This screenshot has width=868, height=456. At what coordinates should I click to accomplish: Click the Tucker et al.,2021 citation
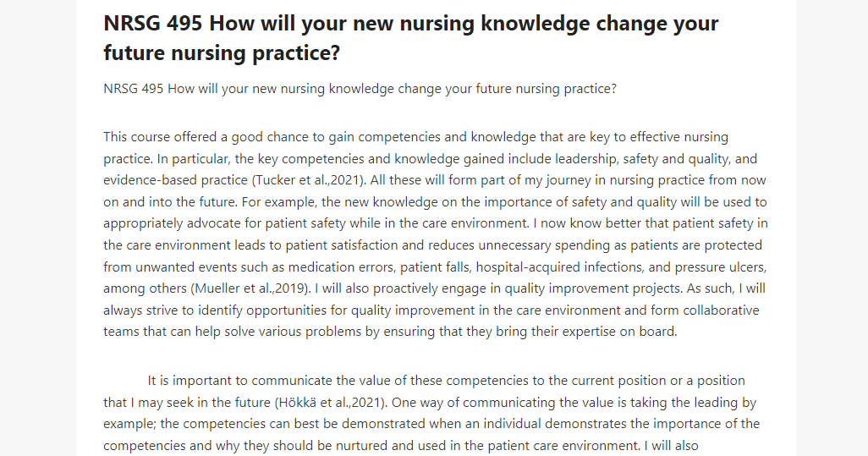click(x=310, y=180)
